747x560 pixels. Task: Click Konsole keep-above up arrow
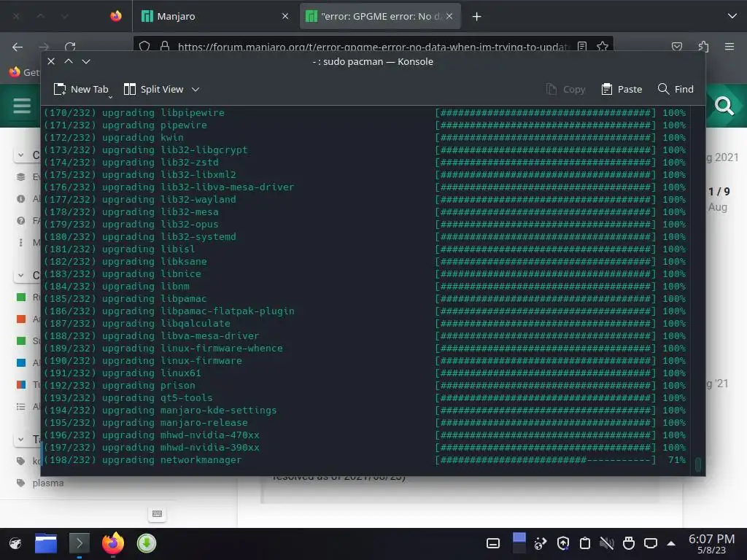(69, 61)
